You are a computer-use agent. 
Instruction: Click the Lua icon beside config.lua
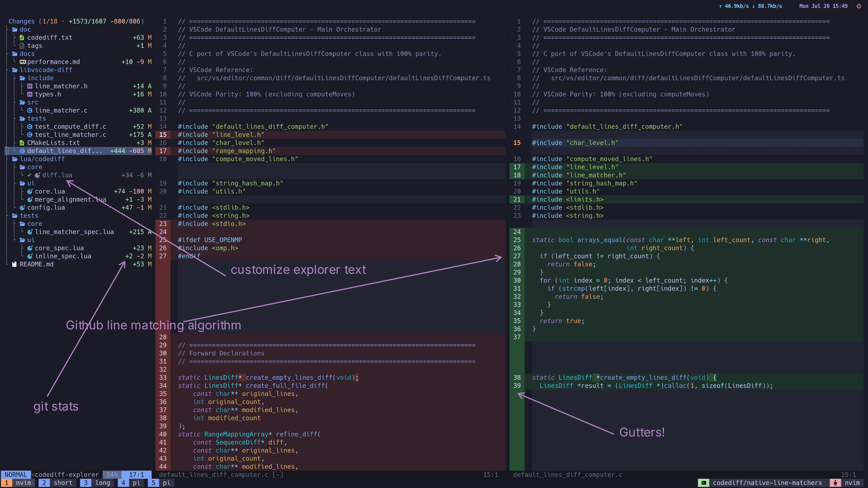point(22,207)
